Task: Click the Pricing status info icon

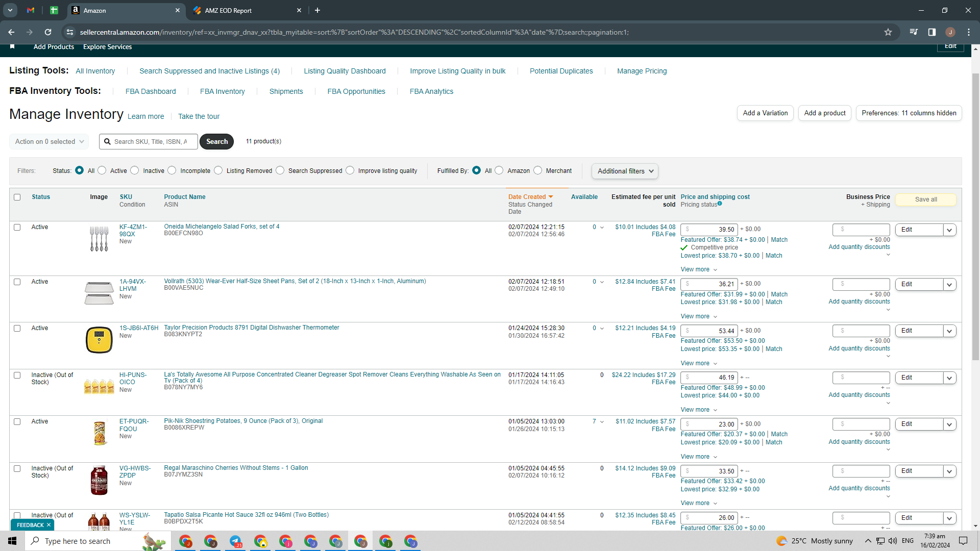Action: [x=720, y=204]
